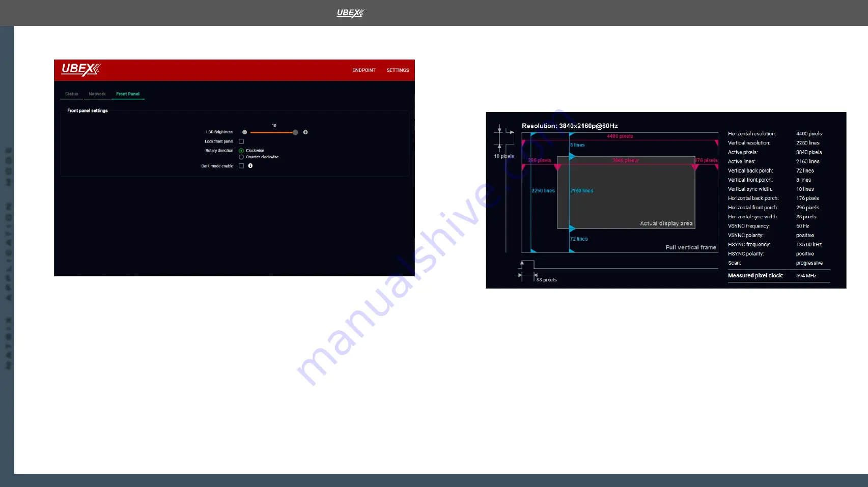Enable the Lock front panel checkbox
The height and width of the screenshot is (487, 868).
click(241, 141)
